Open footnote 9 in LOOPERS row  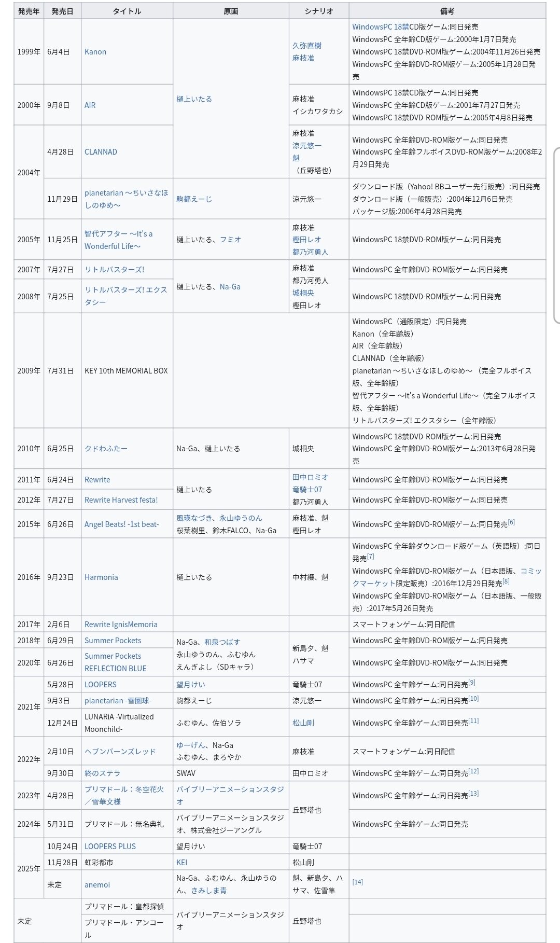point(472,683)
